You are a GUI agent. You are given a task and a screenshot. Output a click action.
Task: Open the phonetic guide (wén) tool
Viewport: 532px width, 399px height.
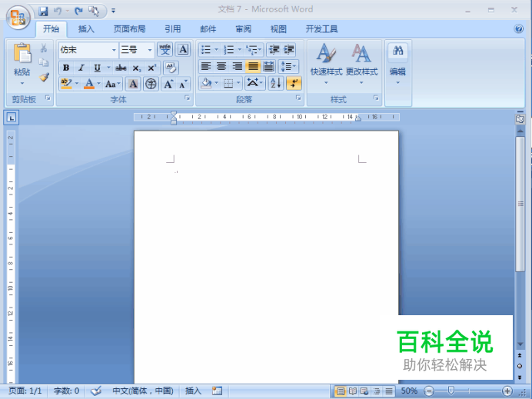pos(165,49)
